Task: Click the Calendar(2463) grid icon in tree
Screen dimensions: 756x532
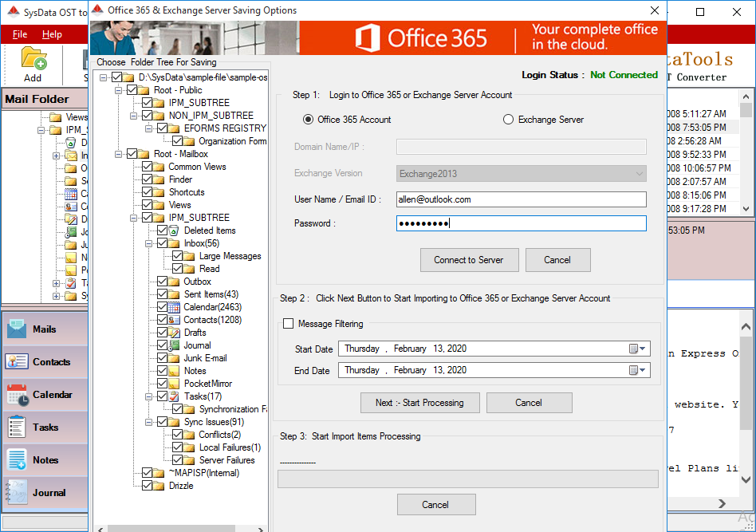Action: click(174, 307)
